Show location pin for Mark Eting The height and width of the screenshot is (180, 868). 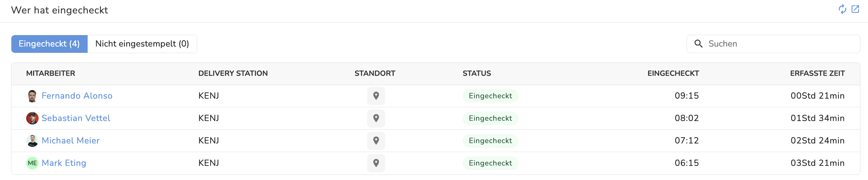[376, 163]
